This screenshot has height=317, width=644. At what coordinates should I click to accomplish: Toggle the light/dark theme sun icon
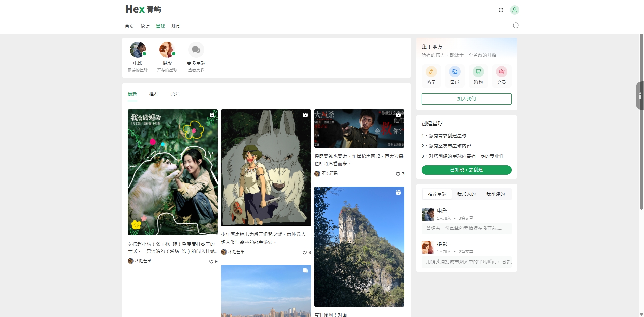pos(501,10)
